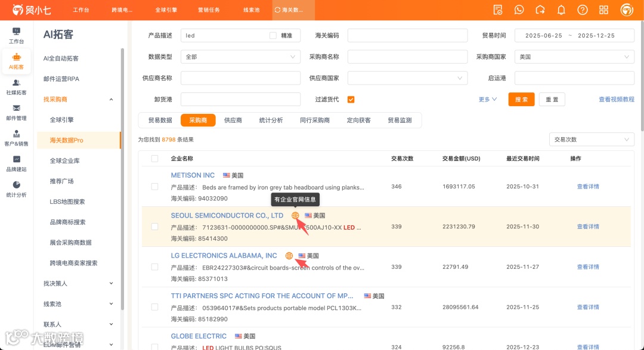Switch to the 贸易数据 tab
This screenshot has width=644, height=350.
pos(160,120)
